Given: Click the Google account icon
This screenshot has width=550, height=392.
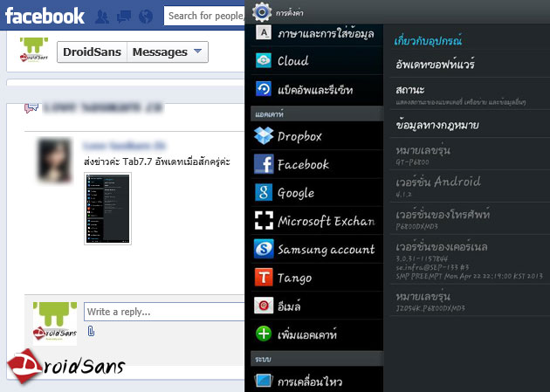Looking at the screenshot, I should pos(264,192).
